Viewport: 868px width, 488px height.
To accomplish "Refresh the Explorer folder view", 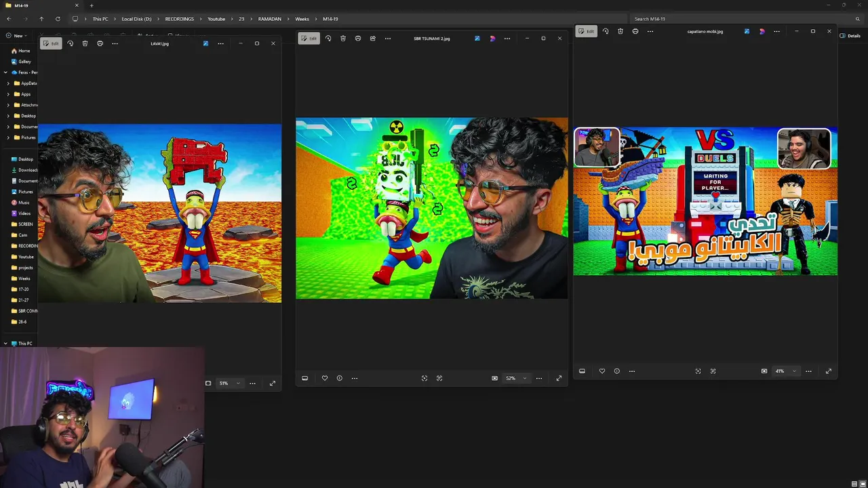I will [x=58, y=19].
